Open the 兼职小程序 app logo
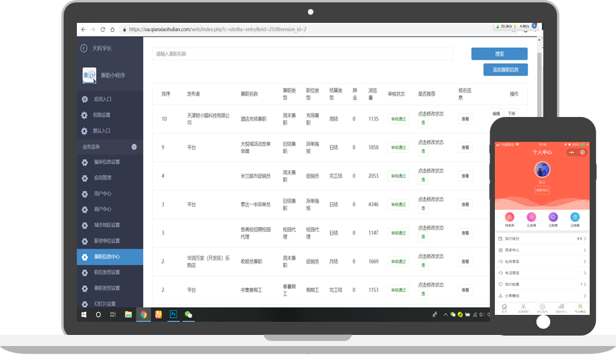 tap(89, 75)
